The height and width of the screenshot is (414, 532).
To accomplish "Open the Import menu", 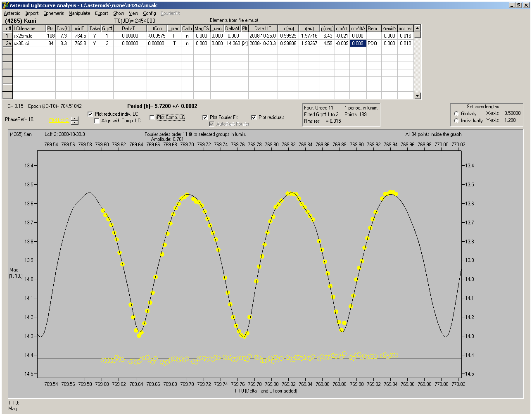I will coord(32,13).
